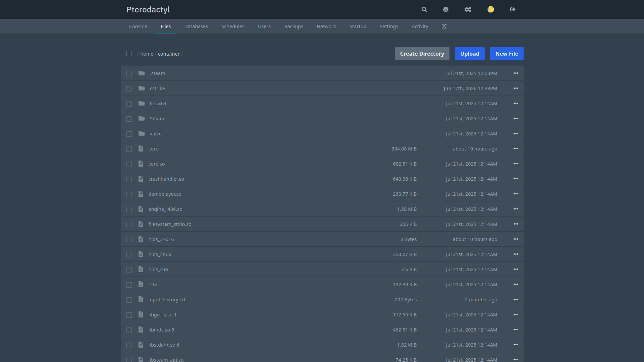Toggle the select-all files checkbox
This screenshot has width=644, height=362.
(x=129, y=54)
